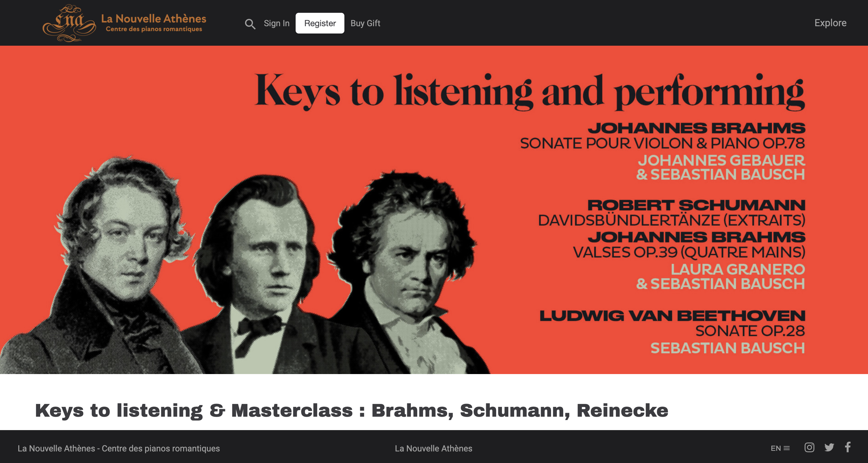
Task: Click the search magnifier icon
Action: coord(250,23)
